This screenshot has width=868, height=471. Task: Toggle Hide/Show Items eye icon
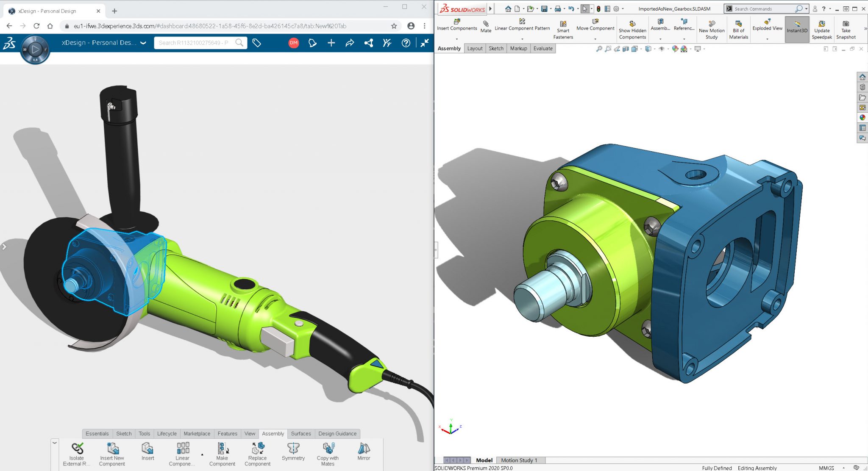pyautogui.click(x=662, y=48)
